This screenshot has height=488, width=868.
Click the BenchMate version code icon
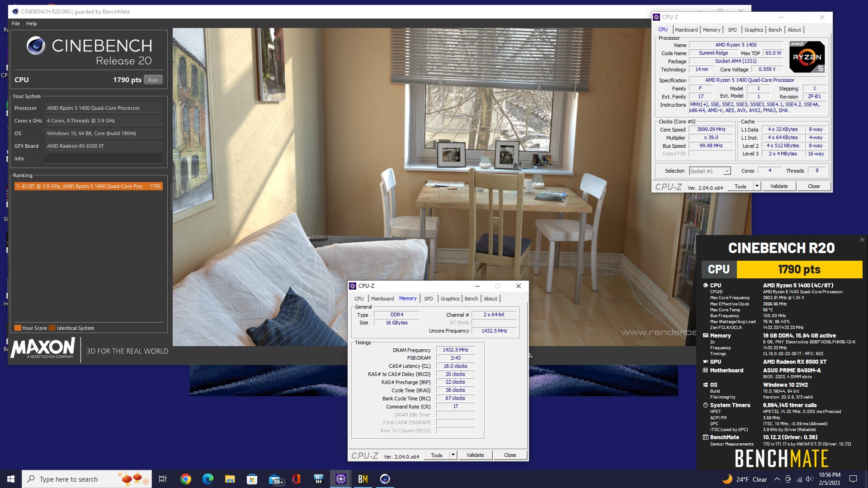point(706,437)
